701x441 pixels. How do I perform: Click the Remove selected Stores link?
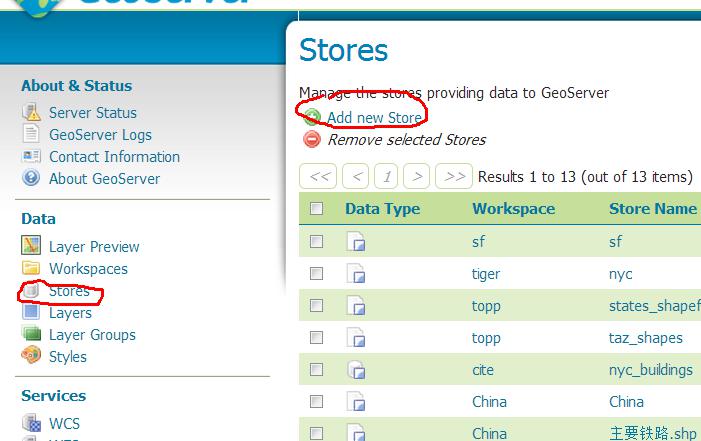point(407,140)
